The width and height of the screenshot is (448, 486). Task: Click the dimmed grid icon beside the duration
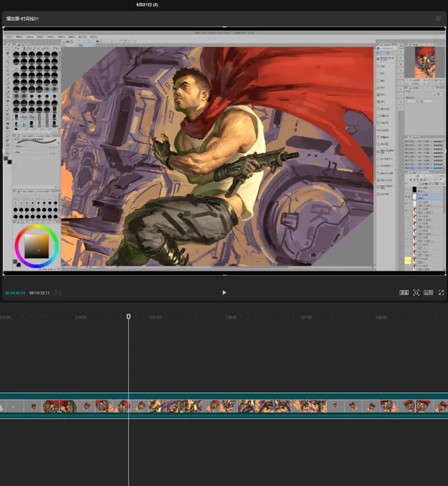coord(58,293)
